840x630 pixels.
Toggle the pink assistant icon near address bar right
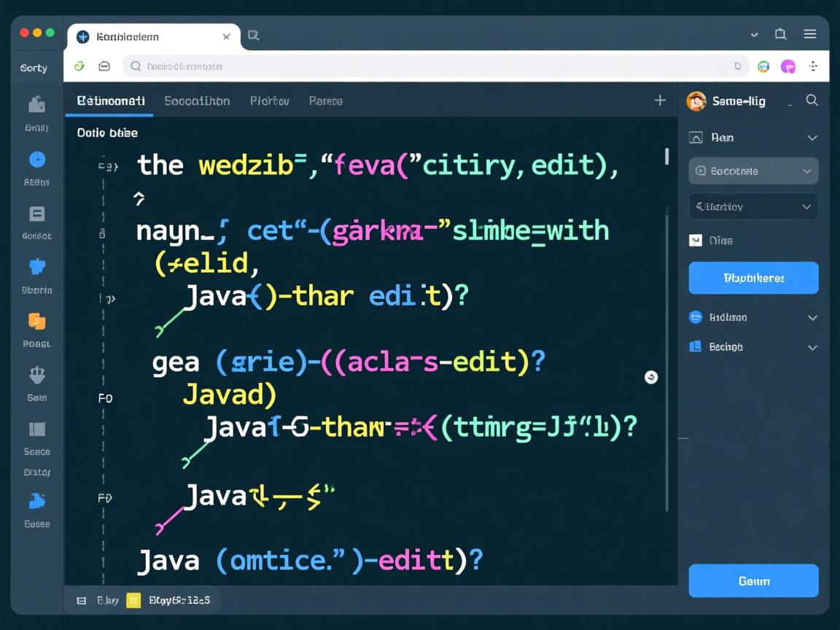787,66
